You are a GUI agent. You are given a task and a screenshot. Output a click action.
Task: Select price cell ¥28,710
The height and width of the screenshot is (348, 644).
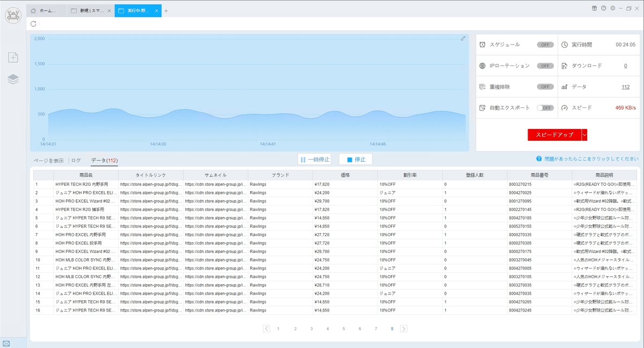(x=345, y=285)
